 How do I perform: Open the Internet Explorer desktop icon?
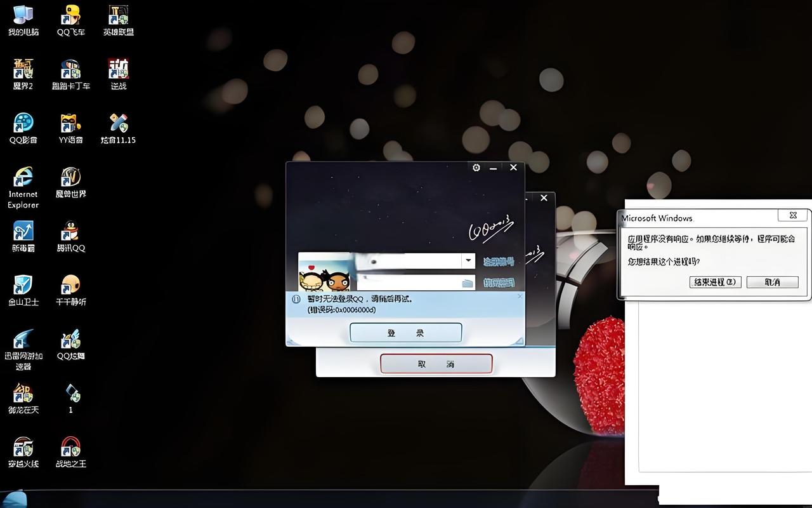coord(23,180)
